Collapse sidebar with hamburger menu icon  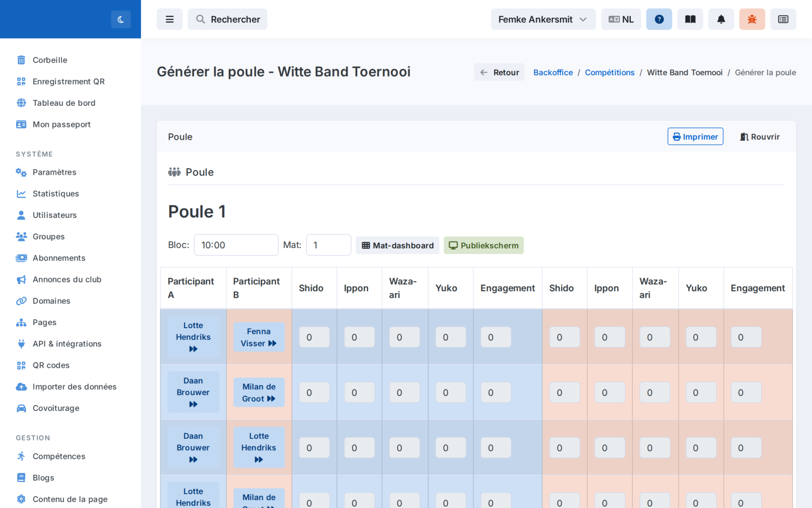170,19
